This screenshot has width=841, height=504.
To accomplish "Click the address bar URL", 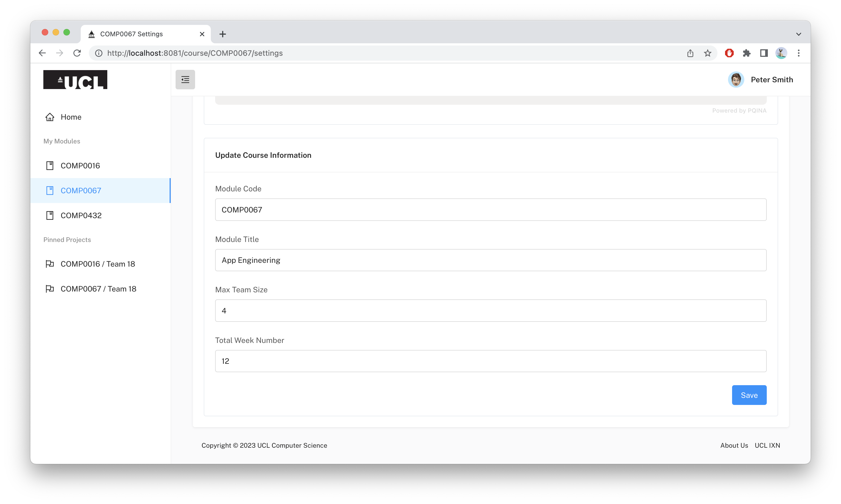I will [195, 53].
